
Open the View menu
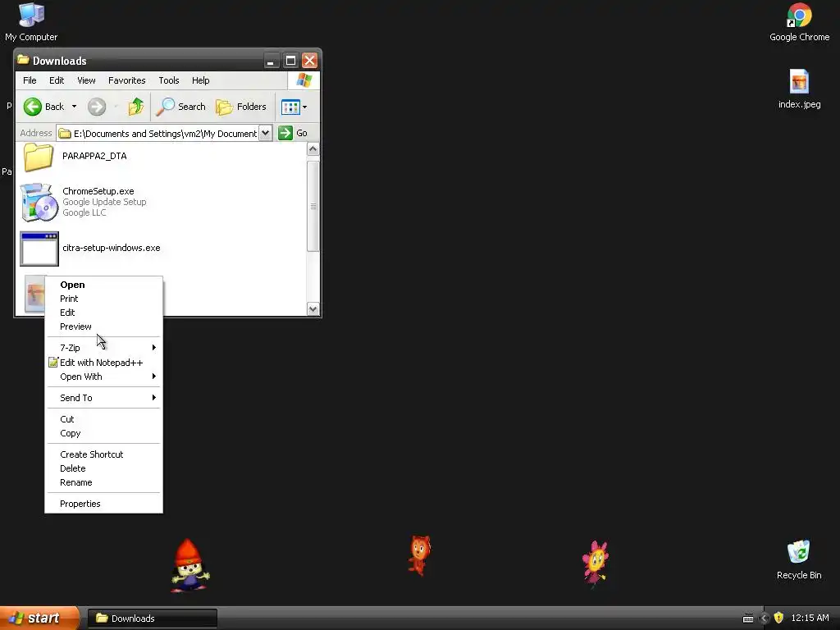pos(86,80)
